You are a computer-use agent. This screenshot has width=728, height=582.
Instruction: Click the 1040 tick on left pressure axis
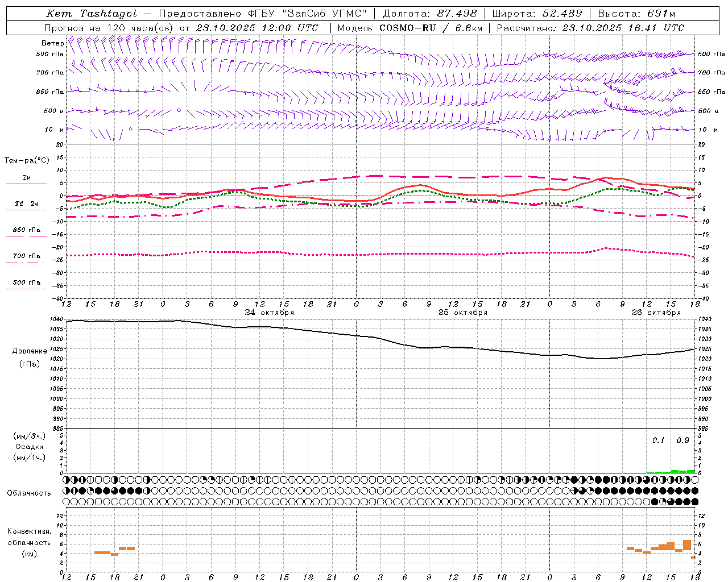pos(57,319)
